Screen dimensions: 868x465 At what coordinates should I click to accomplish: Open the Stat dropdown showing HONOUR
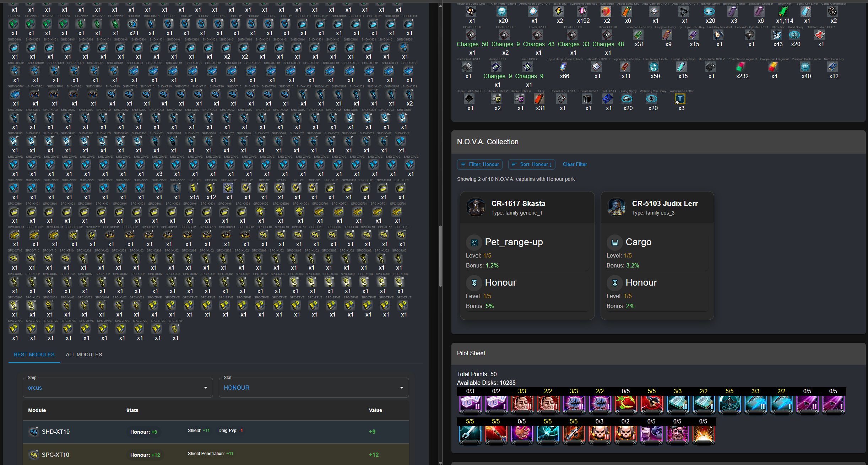point(314,388)
